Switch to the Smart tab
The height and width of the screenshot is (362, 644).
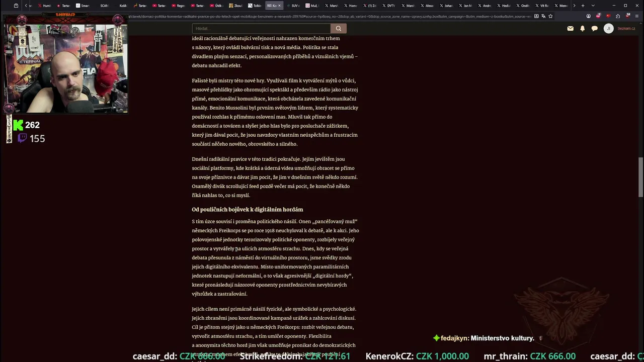[x=83, y=6]
